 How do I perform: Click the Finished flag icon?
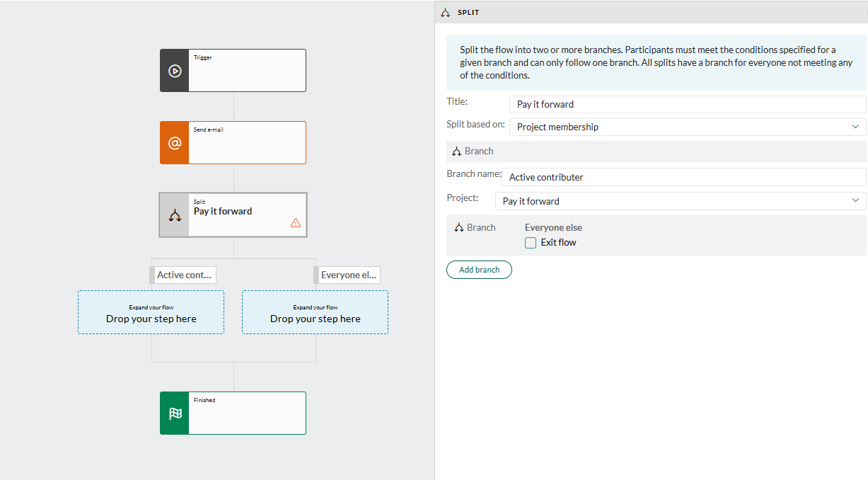[175, 413]
